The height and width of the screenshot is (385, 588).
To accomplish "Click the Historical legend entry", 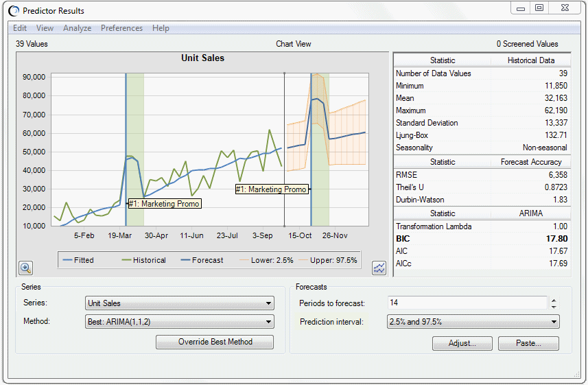I will (144, 260).
